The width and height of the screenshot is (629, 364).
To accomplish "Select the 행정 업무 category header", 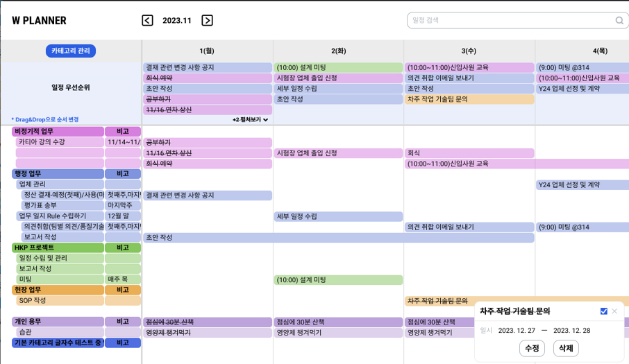I will click(x=58, y=174).
